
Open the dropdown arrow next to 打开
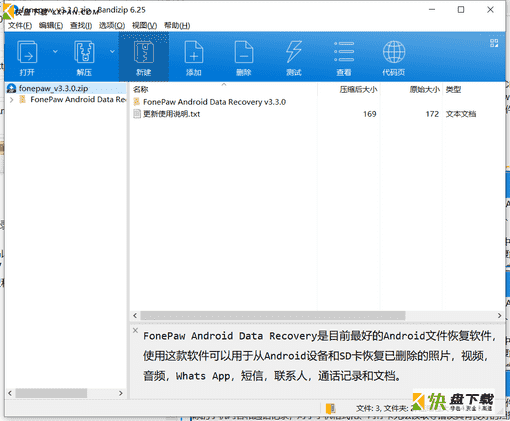tap(55, 51)
